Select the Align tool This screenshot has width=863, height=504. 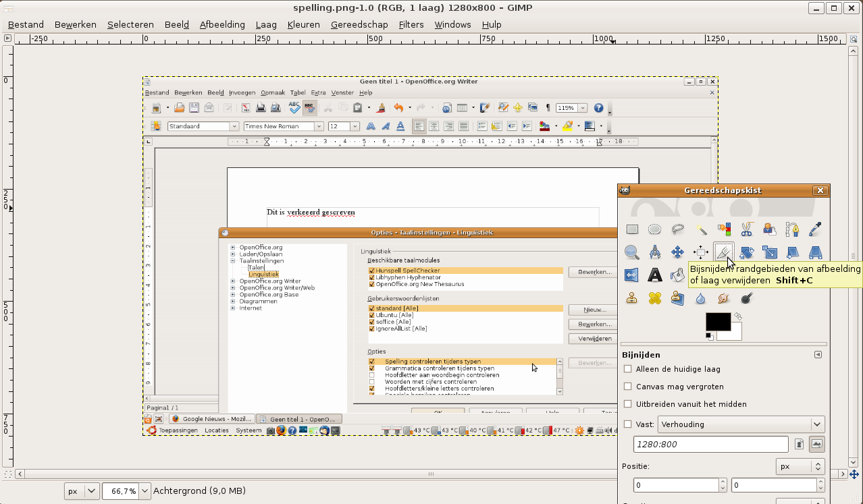click(701, 252)
